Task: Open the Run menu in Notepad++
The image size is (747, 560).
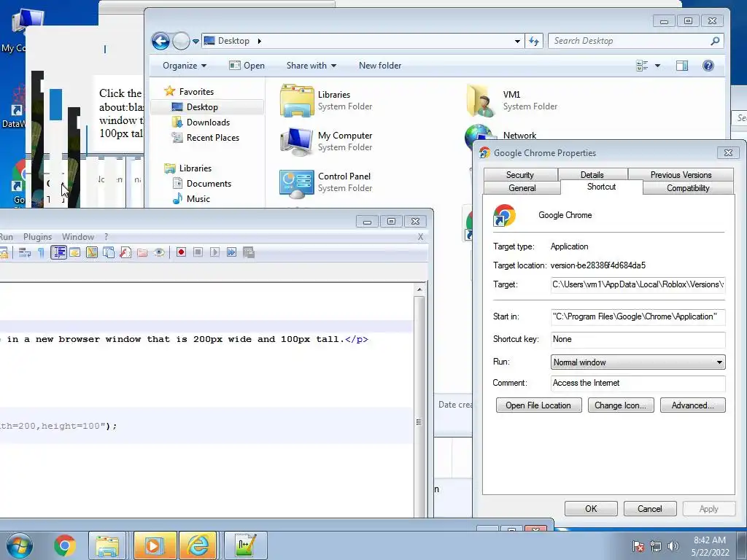Action: click(6, 237)
